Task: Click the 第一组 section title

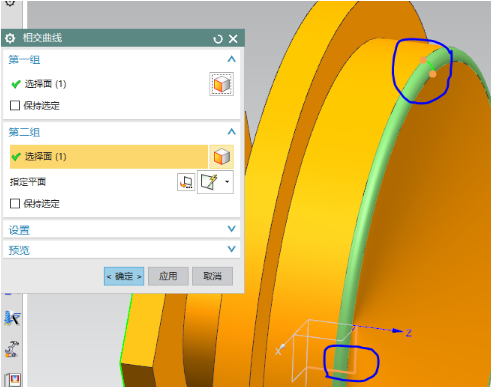Action: [24, 60]
